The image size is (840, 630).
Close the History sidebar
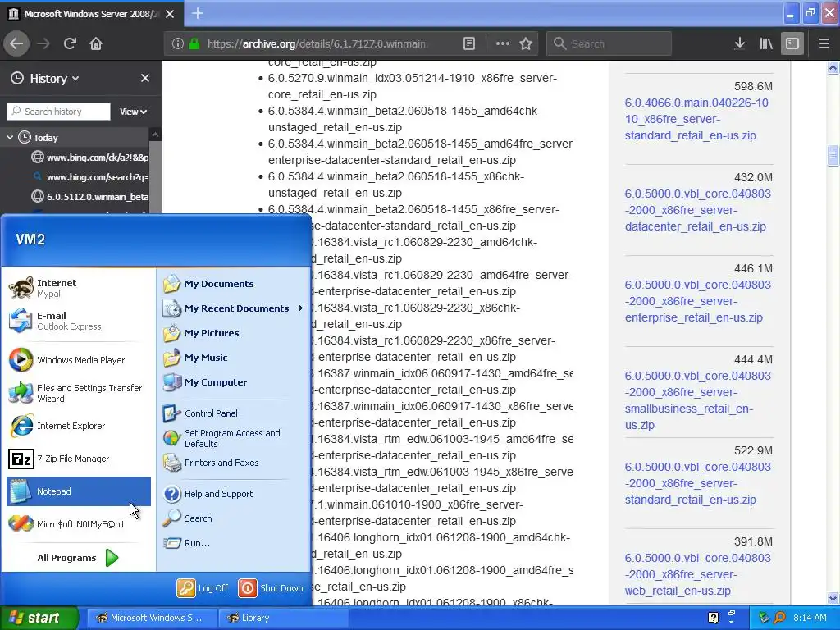point(144,78)
